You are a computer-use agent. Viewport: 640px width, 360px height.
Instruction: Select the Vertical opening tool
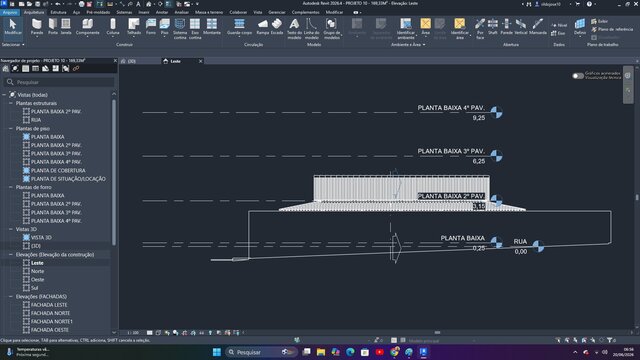click(520, 27)
